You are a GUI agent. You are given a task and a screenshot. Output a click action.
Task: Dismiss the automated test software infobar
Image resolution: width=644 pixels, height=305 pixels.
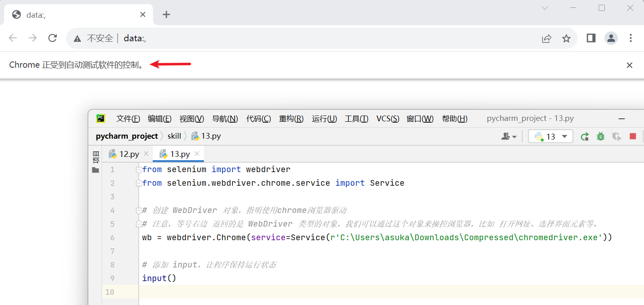(630, 65)
